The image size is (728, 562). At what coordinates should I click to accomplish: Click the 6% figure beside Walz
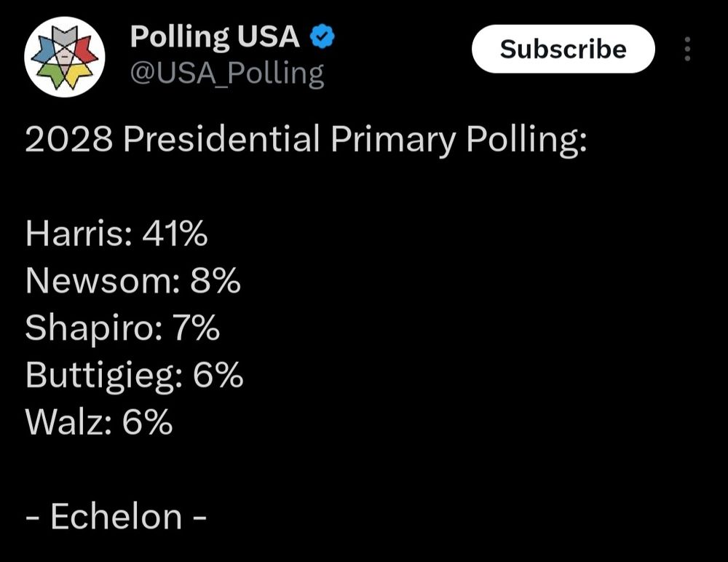click(x=148, y=422)
